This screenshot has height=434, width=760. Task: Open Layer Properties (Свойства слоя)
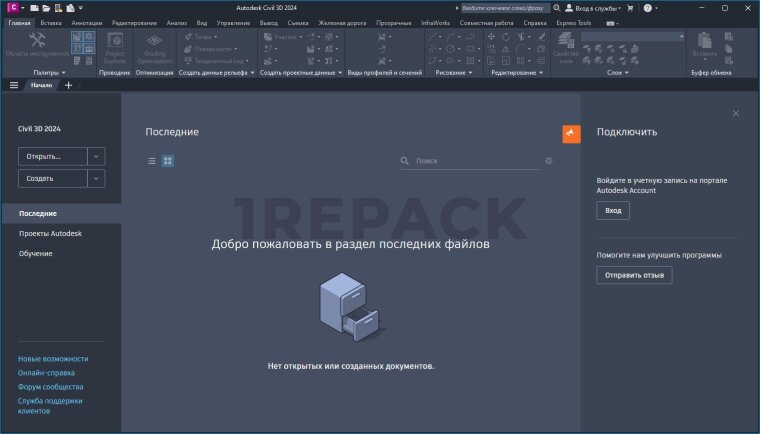click(565, 47)
